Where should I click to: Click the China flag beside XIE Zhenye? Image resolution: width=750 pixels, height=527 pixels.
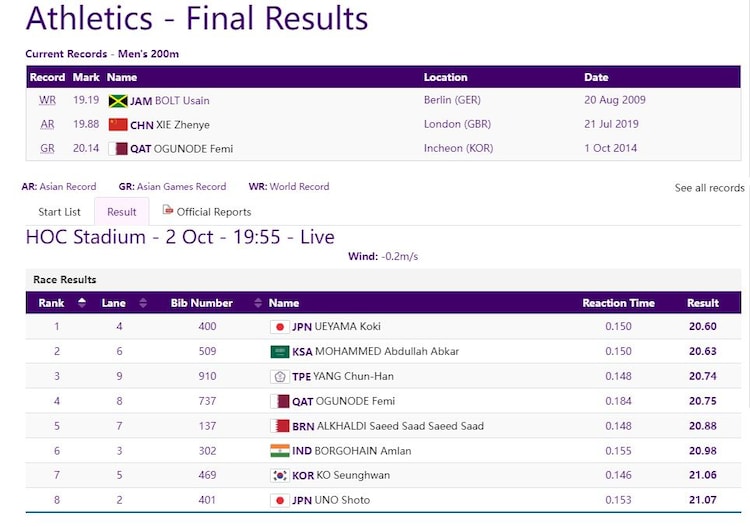click(118, 125)
